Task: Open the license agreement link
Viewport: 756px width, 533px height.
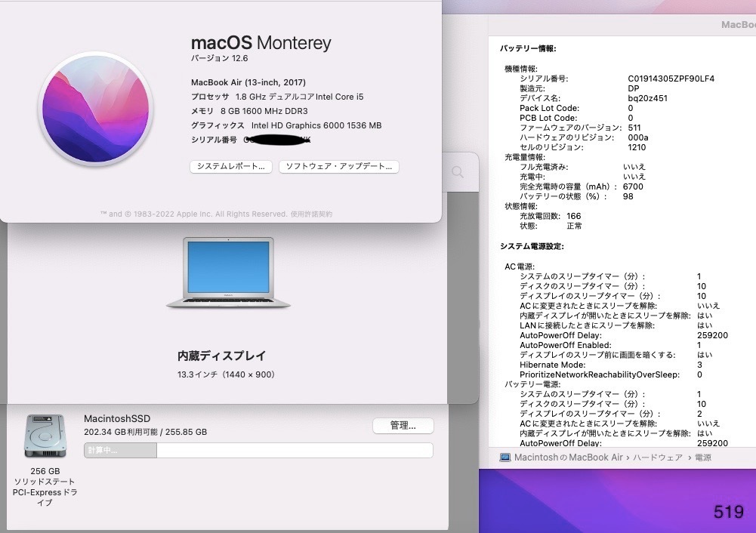Action: [311, 214]
